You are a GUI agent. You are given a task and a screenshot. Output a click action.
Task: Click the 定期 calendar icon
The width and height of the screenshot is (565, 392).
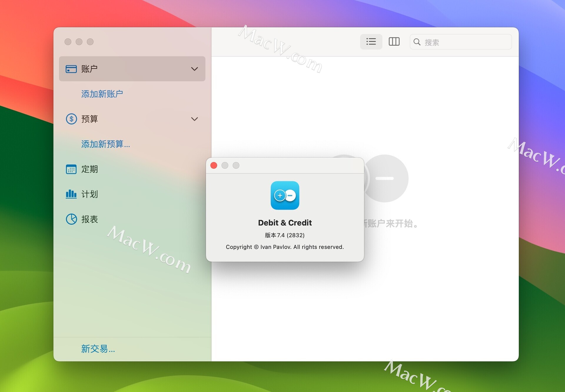(x=71, y=169)
